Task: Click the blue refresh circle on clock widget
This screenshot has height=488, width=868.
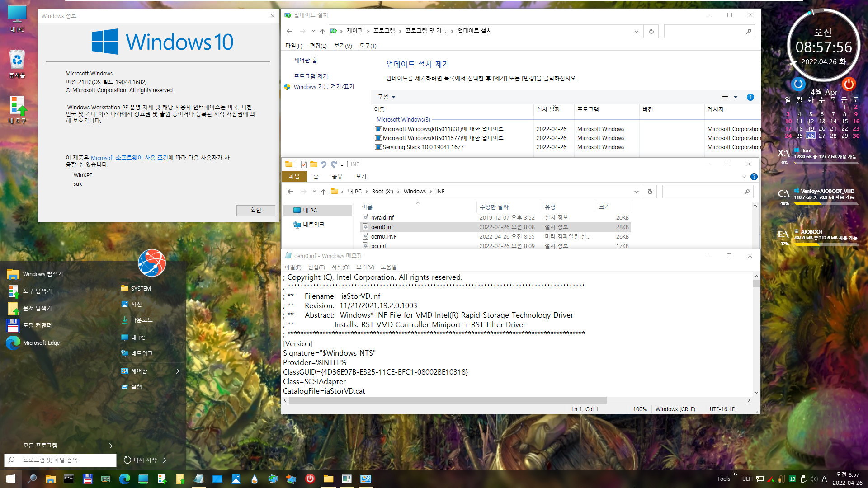Action: click(x=798, y=84)
